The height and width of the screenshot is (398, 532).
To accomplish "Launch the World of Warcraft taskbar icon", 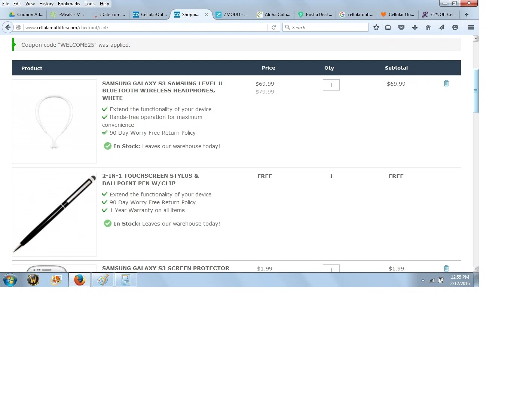I will point(33,280).
